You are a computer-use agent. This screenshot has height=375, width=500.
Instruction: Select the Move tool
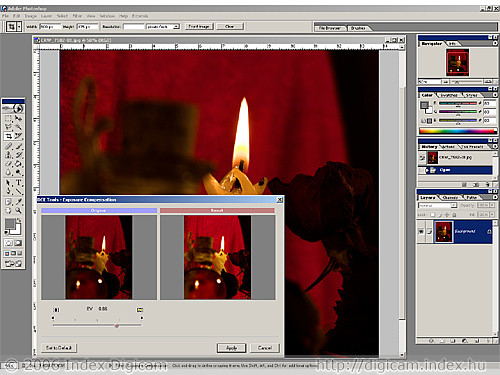(19, 118)
